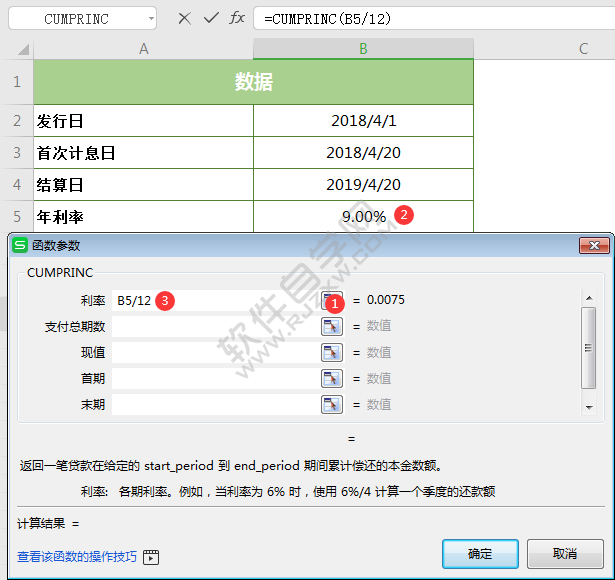Click range selector icon for 利率 field

[x=331, y=300]
